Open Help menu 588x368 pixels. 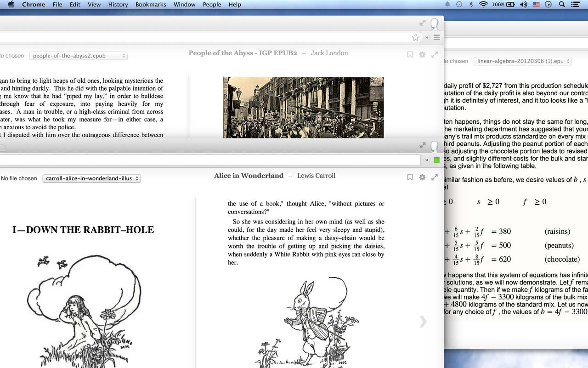tap(235, 4)
